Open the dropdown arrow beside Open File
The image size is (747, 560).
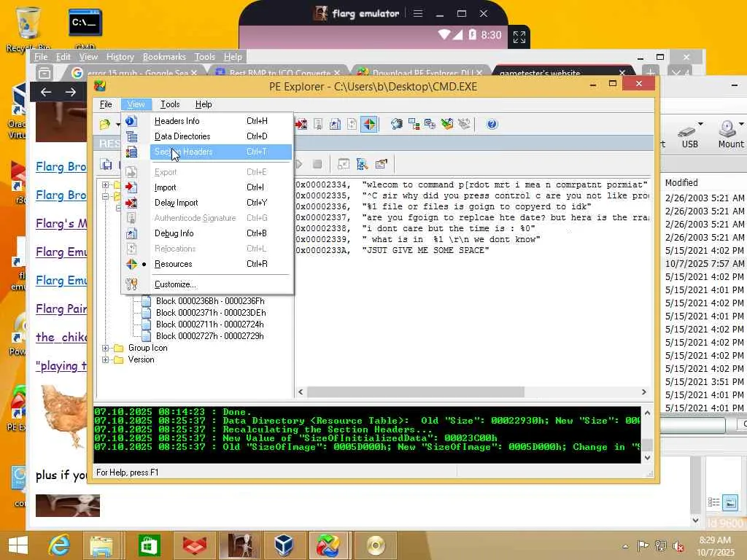pos(117,125)
